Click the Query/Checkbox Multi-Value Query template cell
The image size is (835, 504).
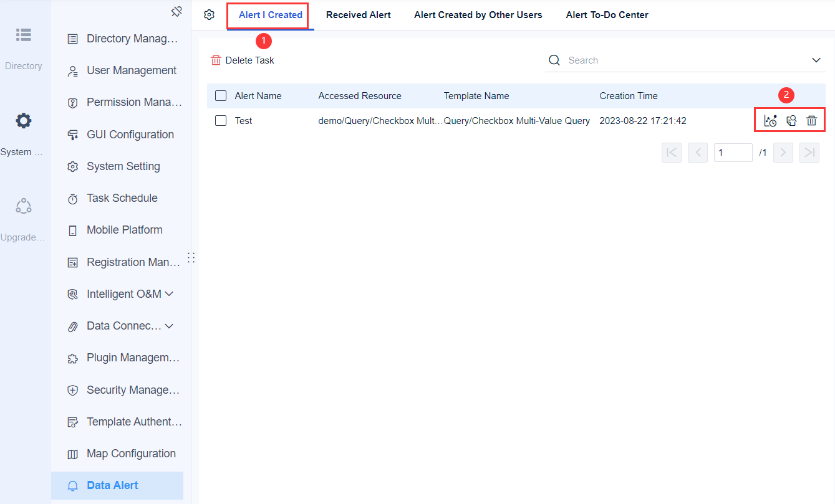tap(517, 121)
